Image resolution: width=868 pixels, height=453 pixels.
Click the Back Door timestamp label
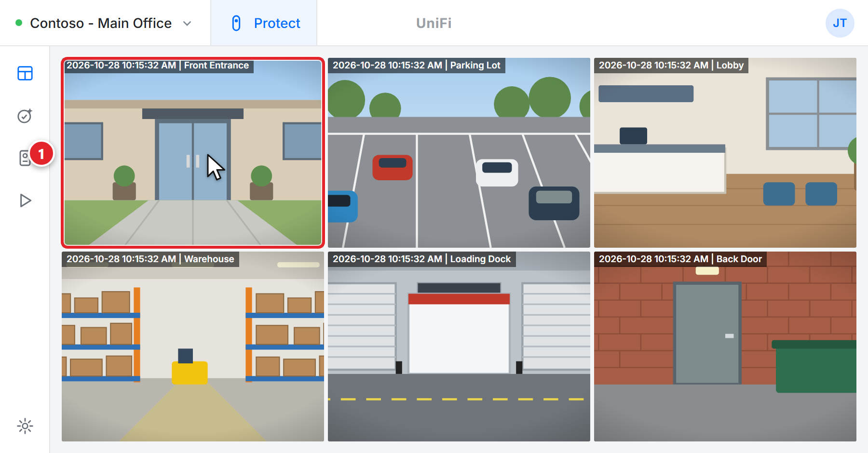click(680, 259)
